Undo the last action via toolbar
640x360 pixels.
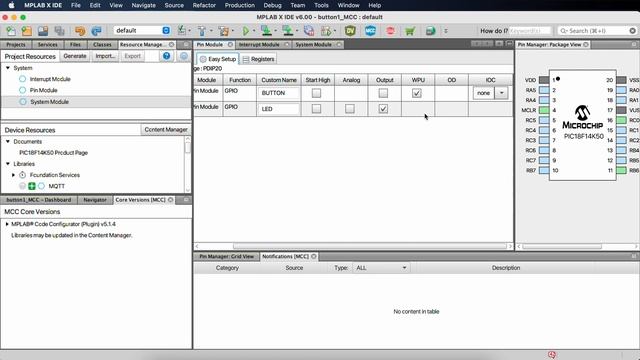(x=80, y=31)
